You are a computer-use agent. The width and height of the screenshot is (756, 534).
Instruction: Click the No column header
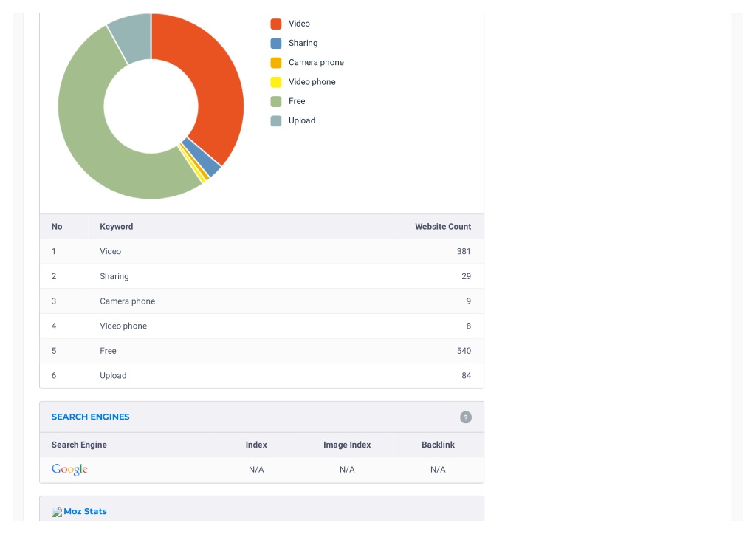pyautogui.click(x=57, y=227)
